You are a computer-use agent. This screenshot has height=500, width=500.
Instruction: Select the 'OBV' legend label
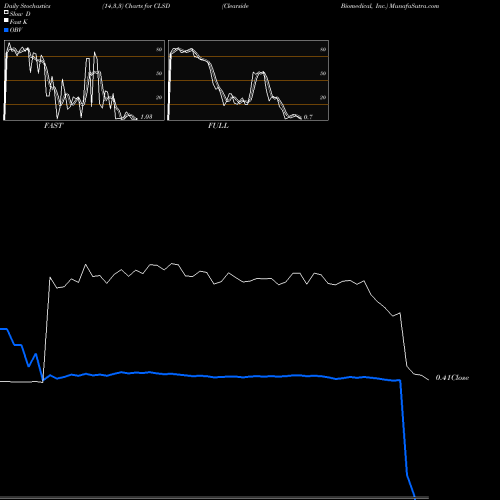pos(16,30)
